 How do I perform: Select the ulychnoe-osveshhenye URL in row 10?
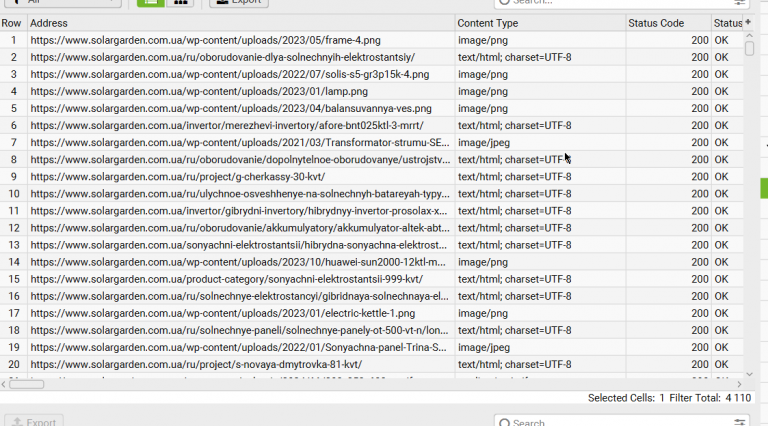pyautogui.click(x=240, y=194)
